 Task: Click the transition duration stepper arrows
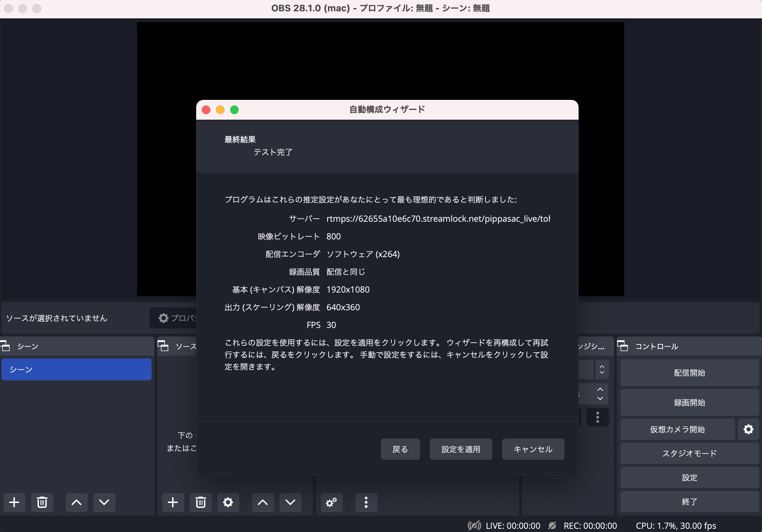[x=600, y=394]
